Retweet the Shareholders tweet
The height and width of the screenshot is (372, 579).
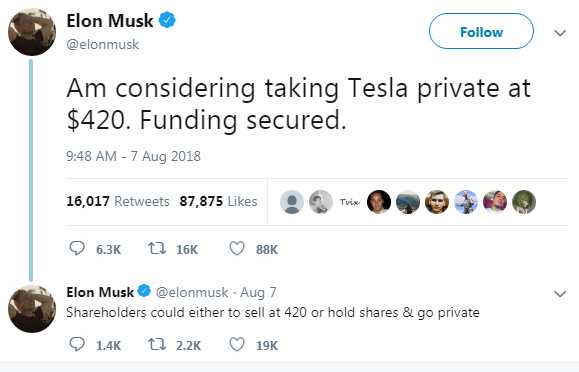pos(157,345)
